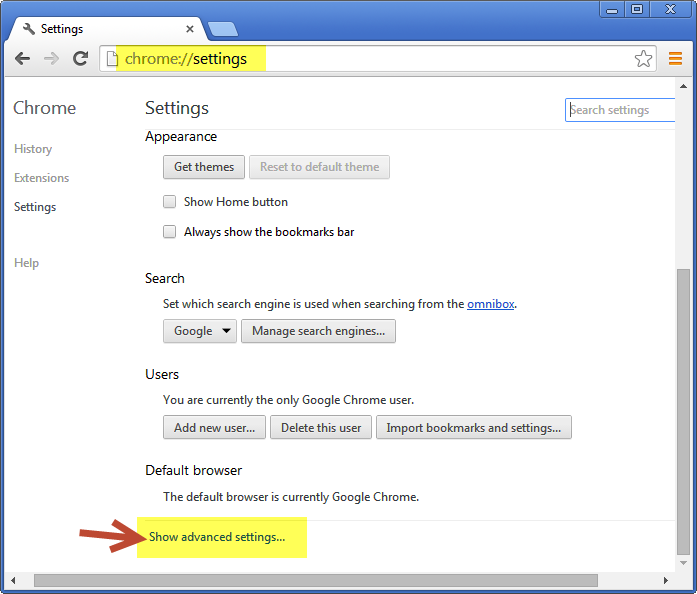This screenshot has width=697, height=594.
Task: Click Delete this user button
Action: pyautogui.click(x=321, y=427)
